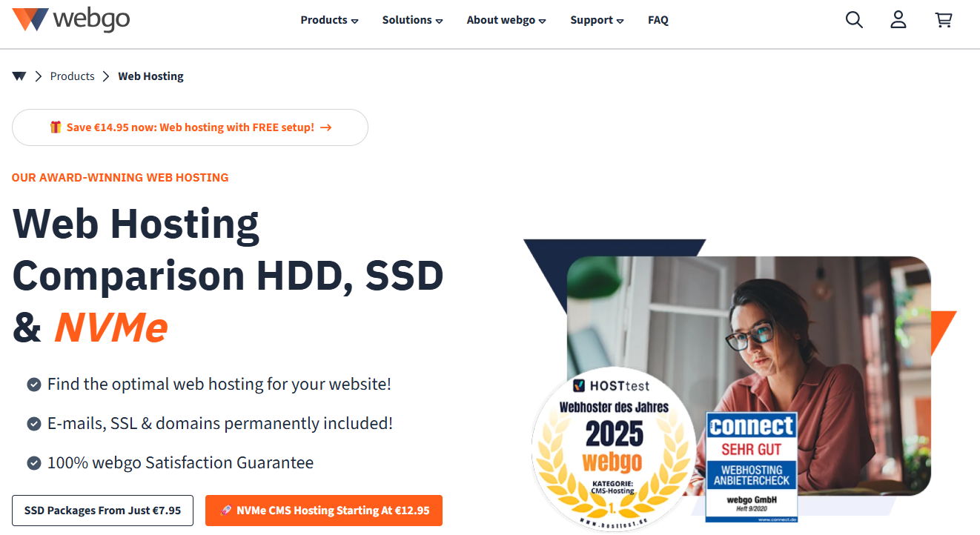Expand the Products menu
This screenshot has width=980, height=535.
(x=329, y=20)
